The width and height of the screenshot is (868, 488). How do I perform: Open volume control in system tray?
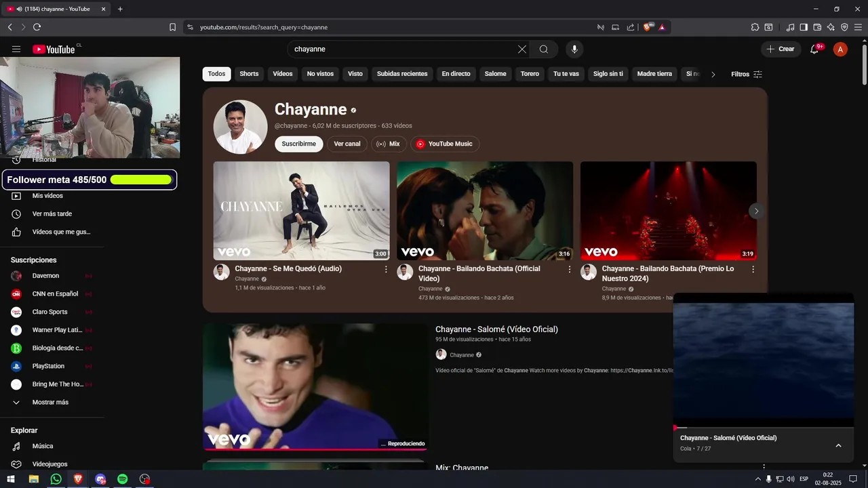[790, 479]
